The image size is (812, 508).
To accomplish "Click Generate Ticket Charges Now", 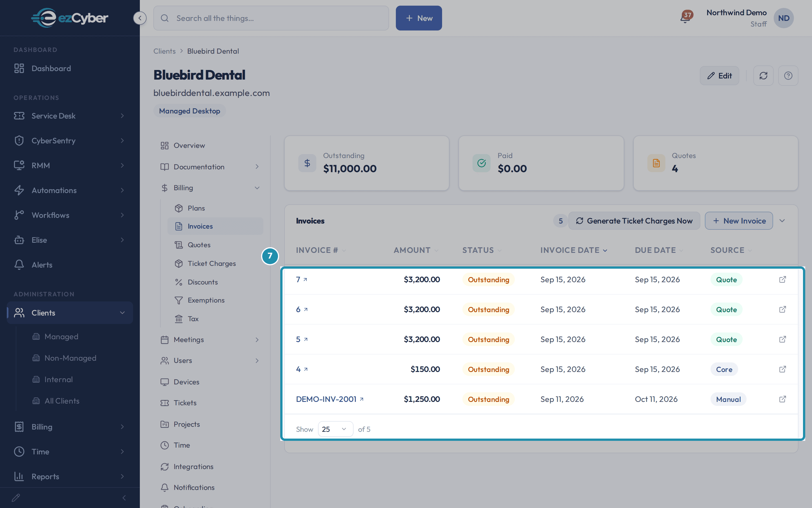I will (x=634, y=221).
